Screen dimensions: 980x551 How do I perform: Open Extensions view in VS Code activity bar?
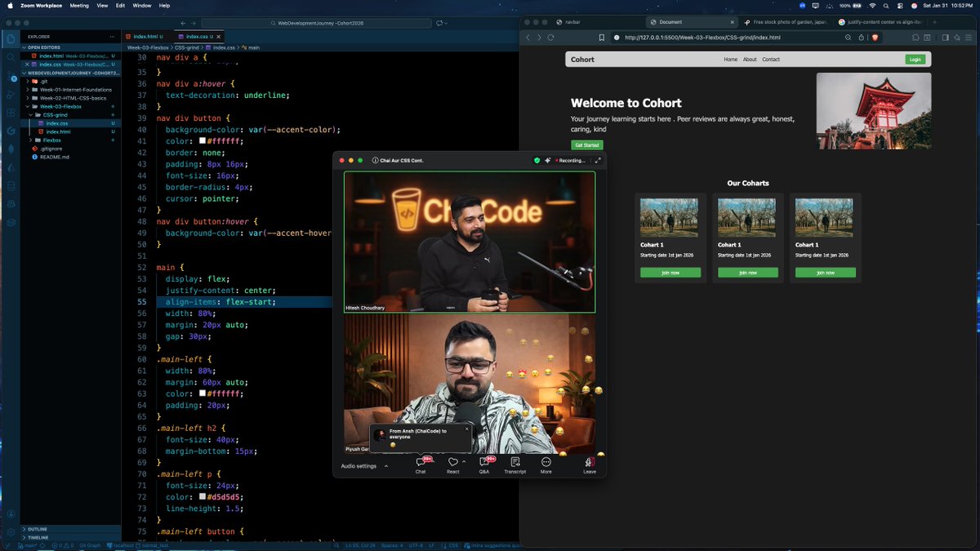tap(11, 113)
